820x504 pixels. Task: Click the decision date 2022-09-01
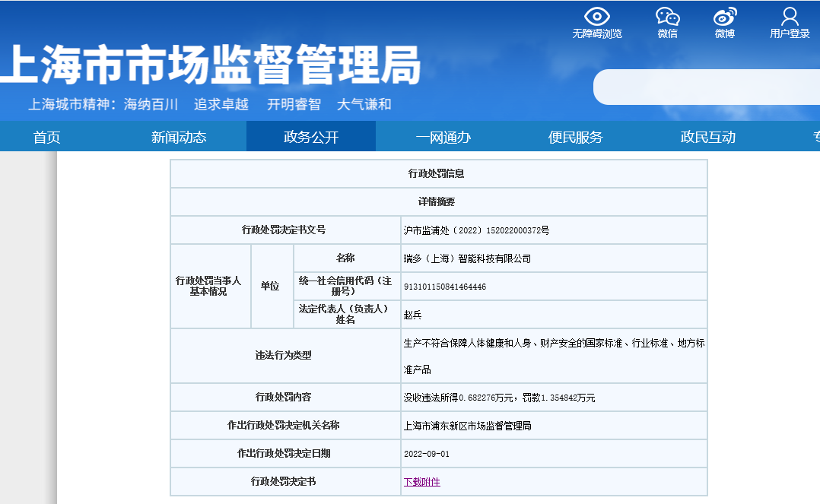pos(427,453)
